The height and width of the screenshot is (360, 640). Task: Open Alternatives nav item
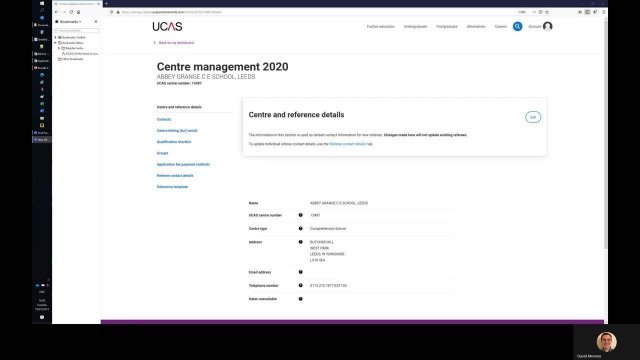coord(476,27)
